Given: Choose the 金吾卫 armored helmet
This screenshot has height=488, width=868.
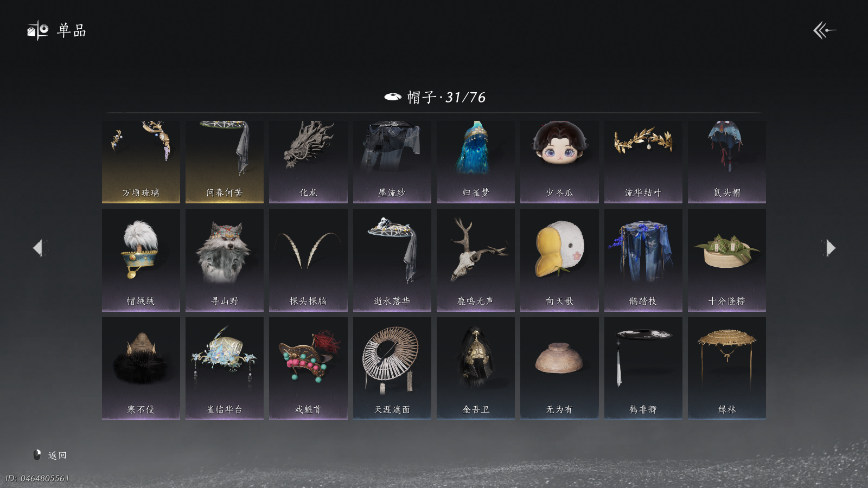Looking at the screenshot, I should pos(476,369).
